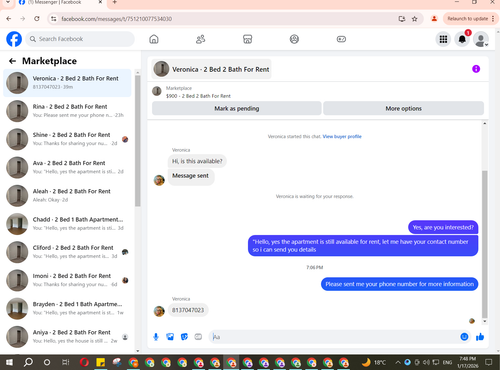500x370 pixels.
Task: Open View buyer profile link
Action: [x=342, y=136]
